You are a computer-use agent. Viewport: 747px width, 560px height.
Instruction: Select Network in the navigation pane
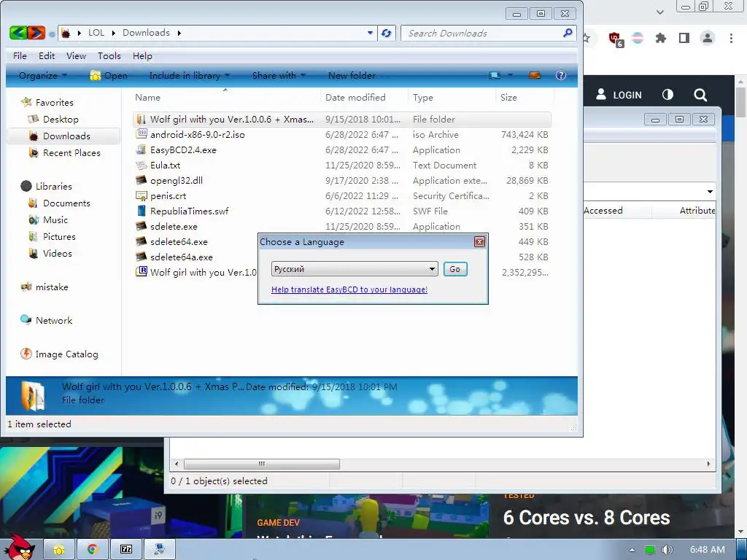(x=54, y=320)
